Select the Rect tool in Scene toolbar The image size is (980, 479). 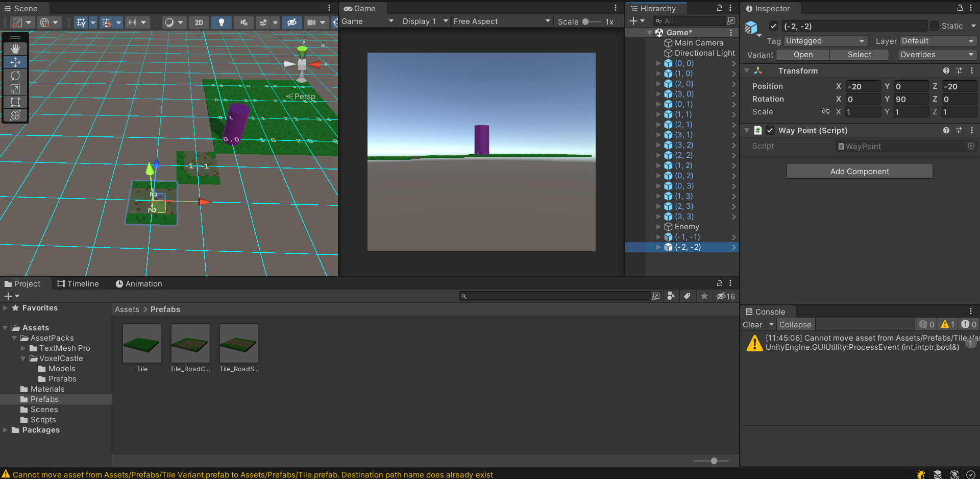(15, 102)
